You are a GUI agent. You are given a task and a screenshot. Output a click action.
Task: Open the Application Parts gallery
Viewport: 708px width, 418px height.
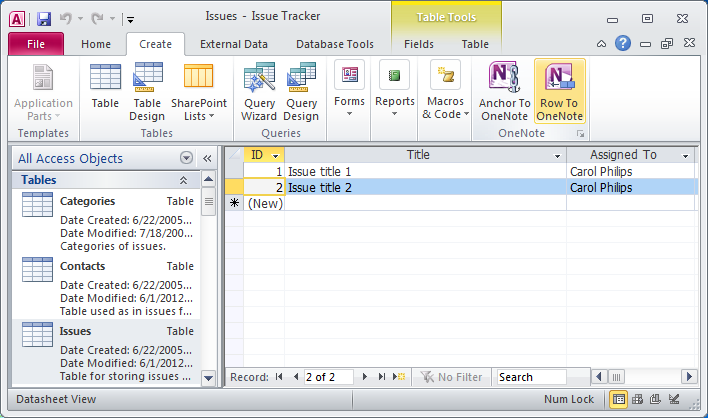43,92
